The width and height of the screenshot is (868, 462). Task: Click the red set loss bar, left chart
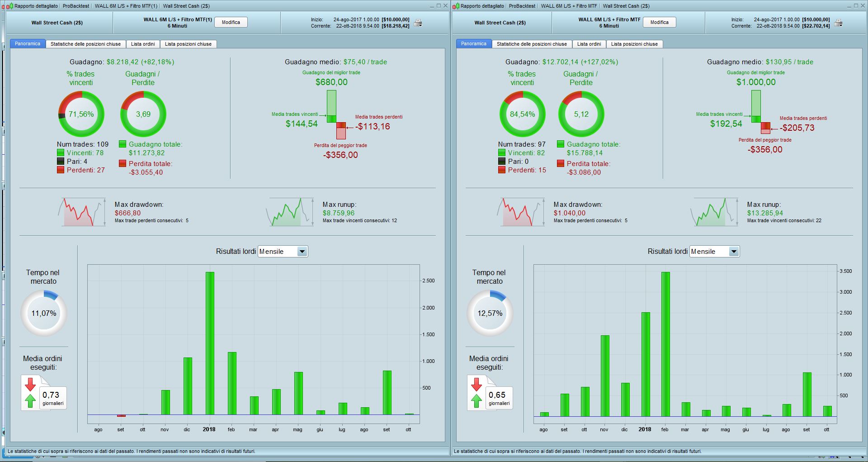(x=121, y=415)
